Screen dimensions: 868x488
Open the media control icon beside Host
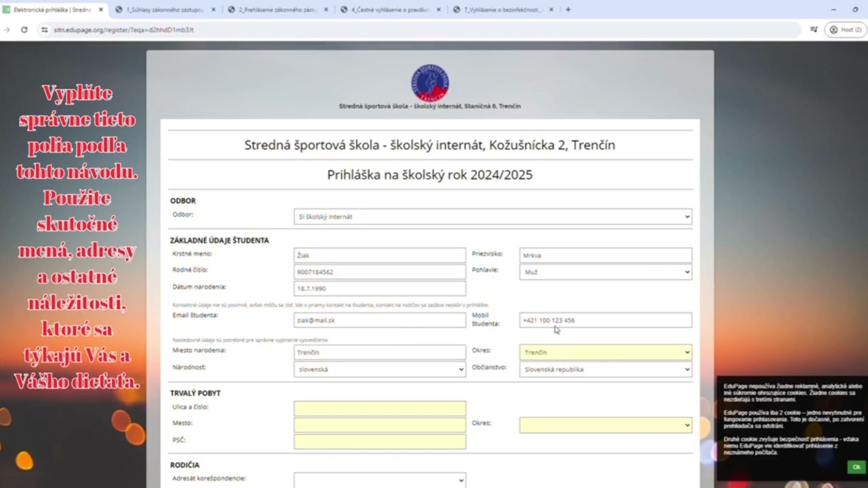[x=814, y=30]
